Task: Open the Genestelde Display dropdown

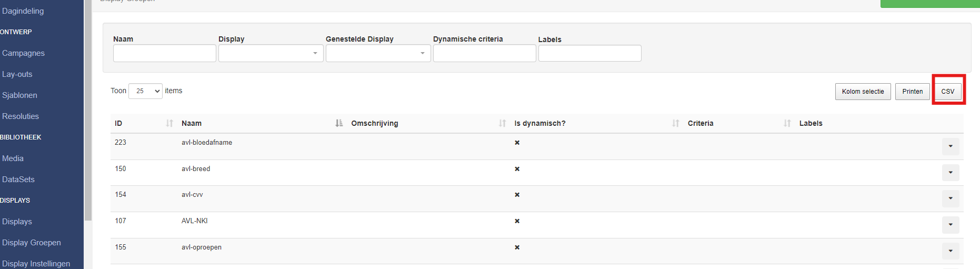Action: point(378,53)
